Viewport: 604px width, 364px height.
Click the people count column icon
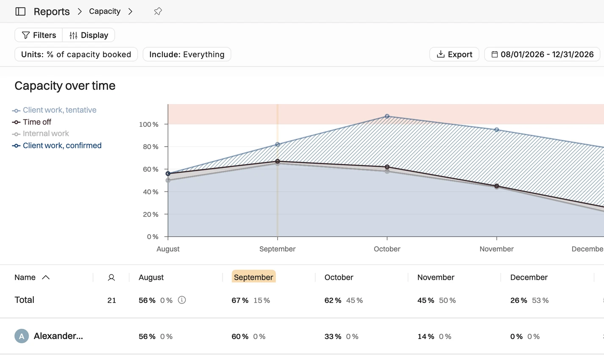tap(111, 278)
